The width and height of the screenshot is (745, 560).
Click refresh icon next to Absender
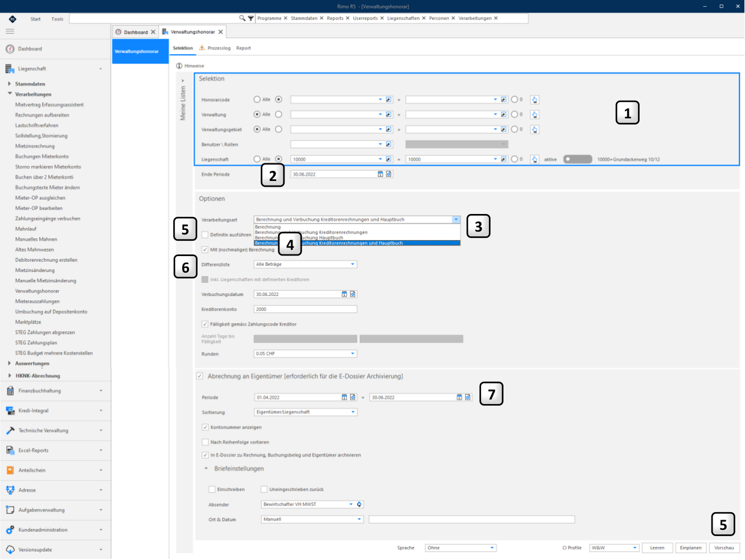pos(359,504)
